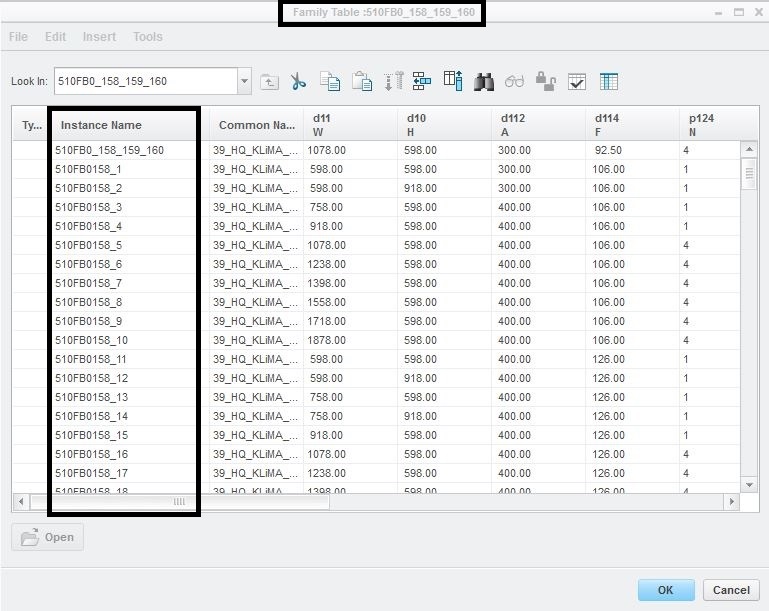Viewport: 769px width, 611px height.
Task: Click the glasses preview instance icon
Action: point(514,81)
